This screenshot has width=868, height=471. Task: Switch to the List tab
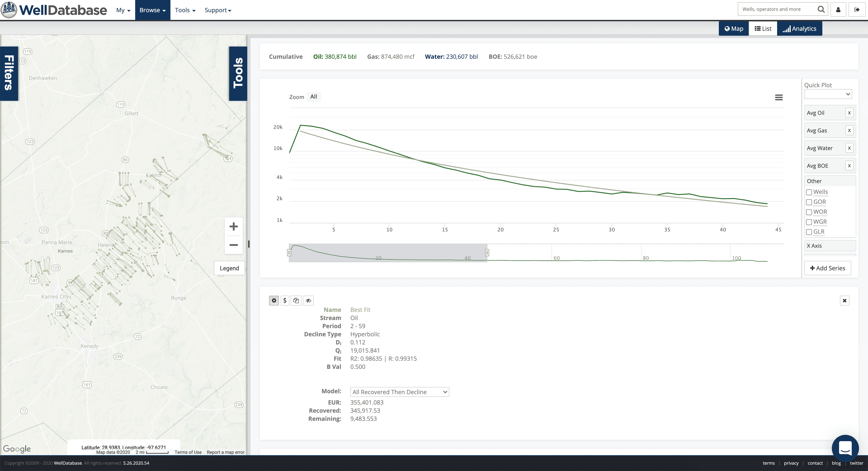click(x=762, y=29)
